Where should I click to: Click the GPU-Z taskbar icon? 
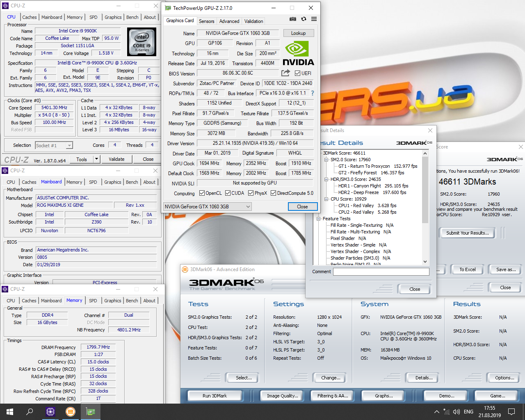(x=90, y=412)
